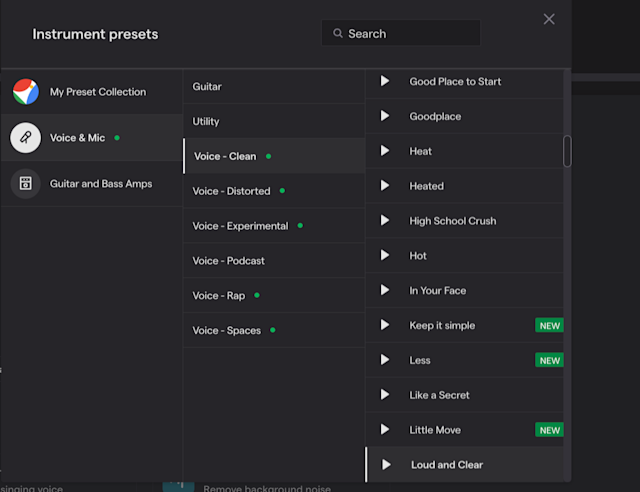Screen dimensions: 640x492
Task: Play preview of Like a Secret preset
Action: pos(384,394)
